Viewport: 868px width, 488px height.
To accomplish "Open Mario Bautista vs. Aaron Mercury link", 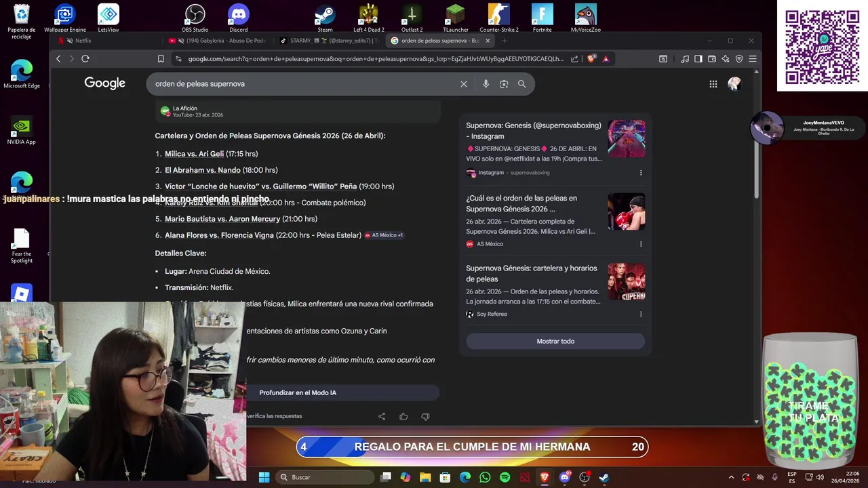I will coord(222,219).
